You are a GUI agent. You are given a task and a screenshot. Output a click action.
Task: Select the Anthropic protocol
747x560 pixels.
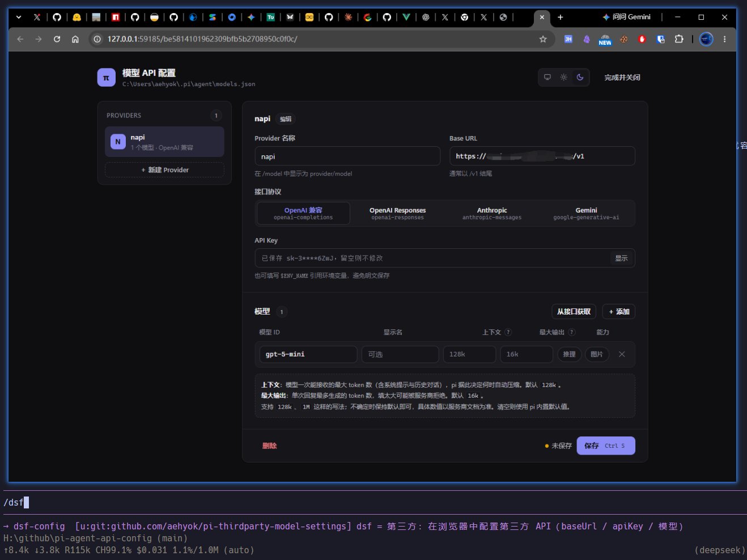[492, 213]
